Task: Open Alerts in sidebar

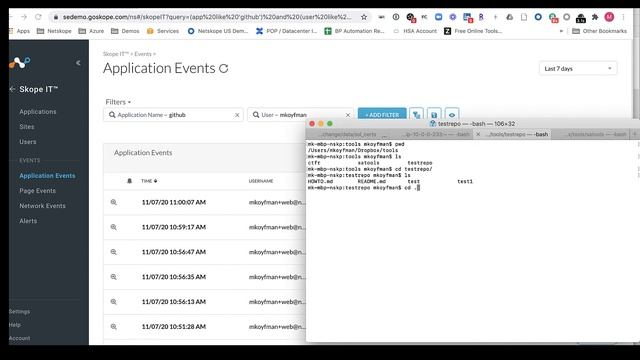Action: point(28,221)
